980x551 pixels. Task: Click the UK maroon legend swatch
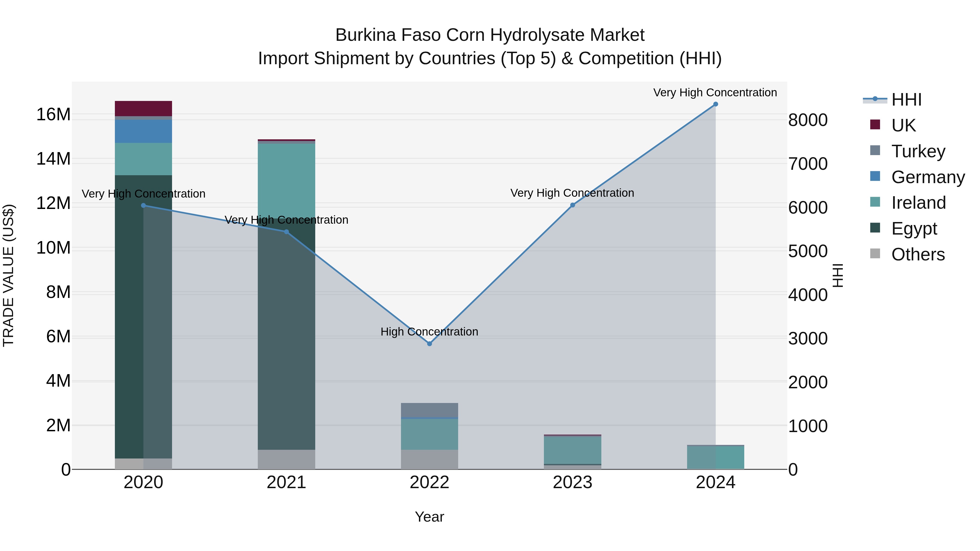pyautogui.click(x=875, y=124)
